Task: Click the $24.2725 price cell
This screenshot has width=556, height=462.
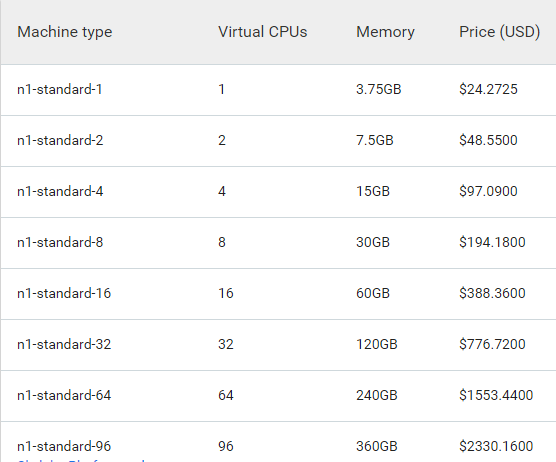Action: point(488,89)
